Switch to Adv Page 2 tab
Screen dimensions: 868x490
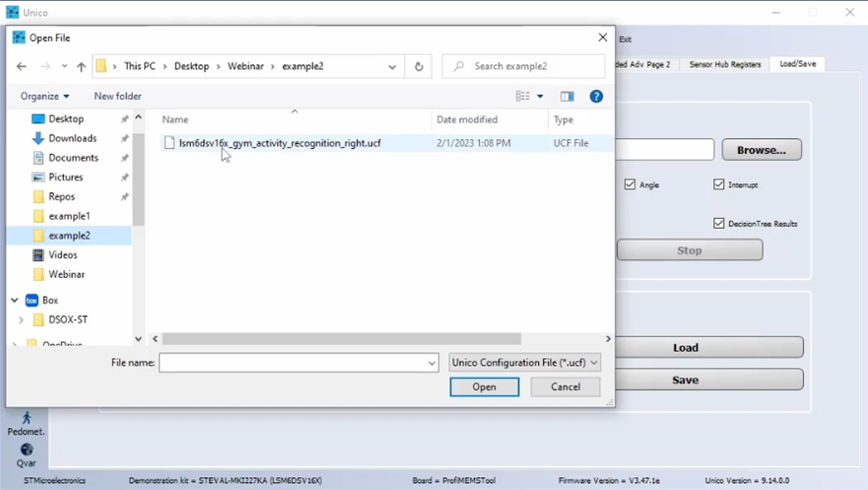click(646, 64)
